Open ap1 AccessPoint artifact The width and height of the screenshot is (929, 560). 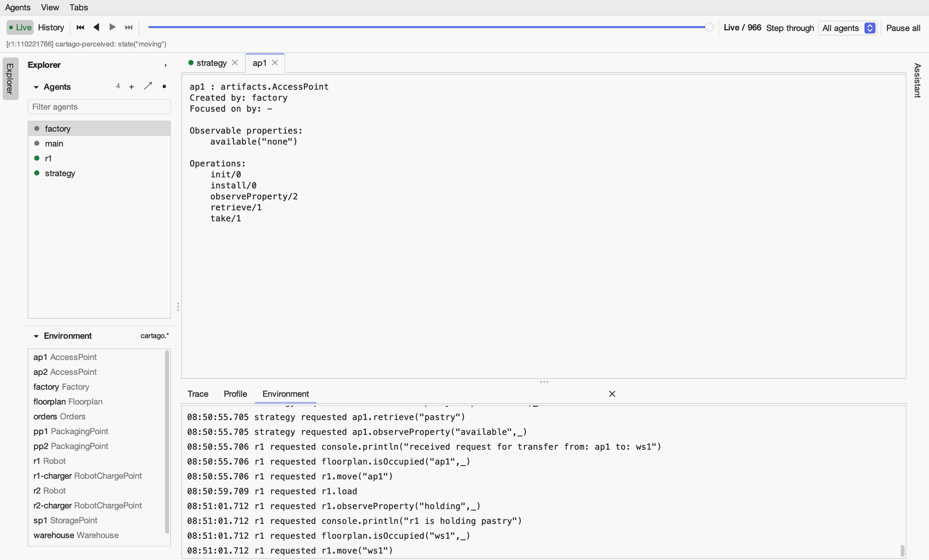(97, 357)
